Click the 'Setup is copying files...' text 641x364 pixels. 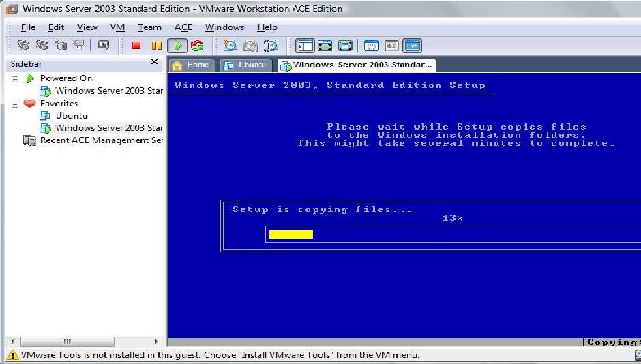pyautogui.click(x=323, y=209)
